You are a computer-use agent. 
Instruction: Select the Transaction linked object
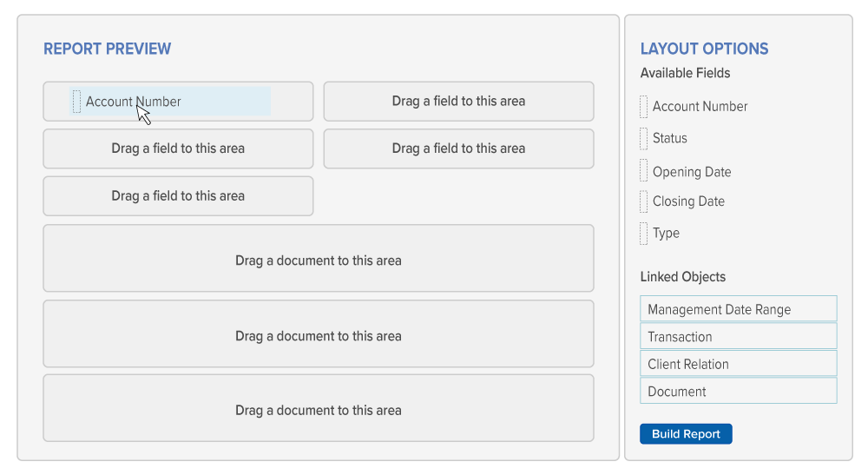tap(738, 337)
